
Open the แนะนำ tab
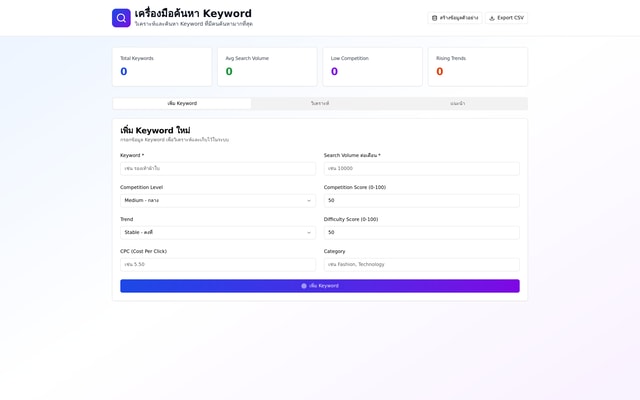pos(458,104)
